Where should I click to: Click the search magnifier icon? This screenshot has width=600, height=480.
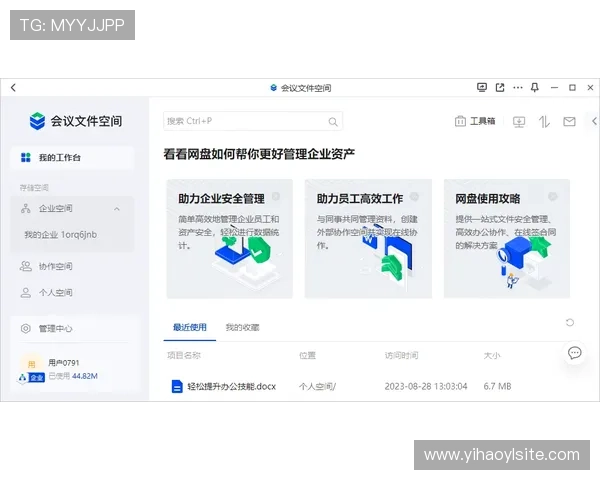tap(333, 122)
